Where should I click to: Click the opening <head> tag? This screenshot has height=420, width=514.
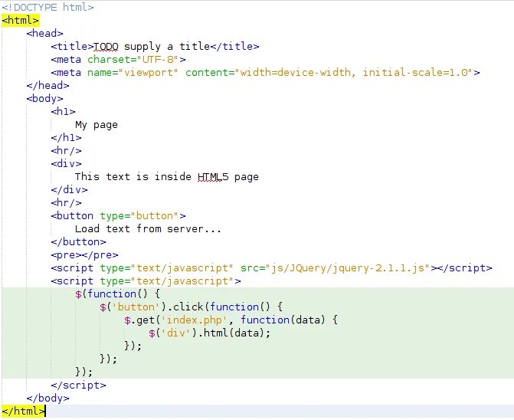[x=45, y=34]
